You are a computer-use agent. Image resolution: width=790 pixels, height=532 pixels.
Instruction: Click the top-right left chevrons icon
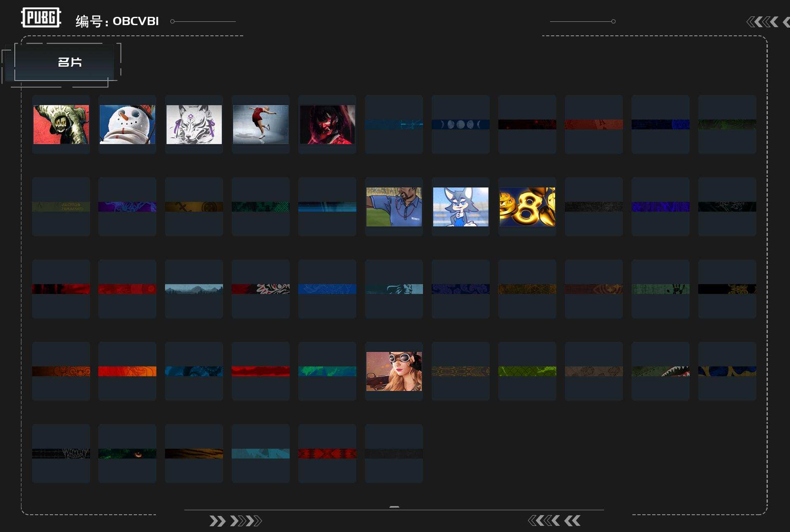pyautogui.click(x=762, y=22)
